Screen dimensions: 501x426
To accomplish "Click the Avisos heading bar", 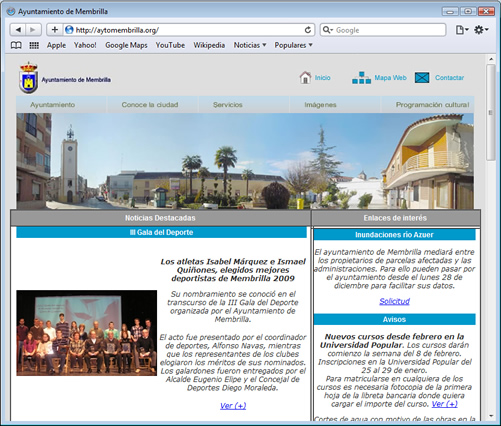I will tap(394, 319).
